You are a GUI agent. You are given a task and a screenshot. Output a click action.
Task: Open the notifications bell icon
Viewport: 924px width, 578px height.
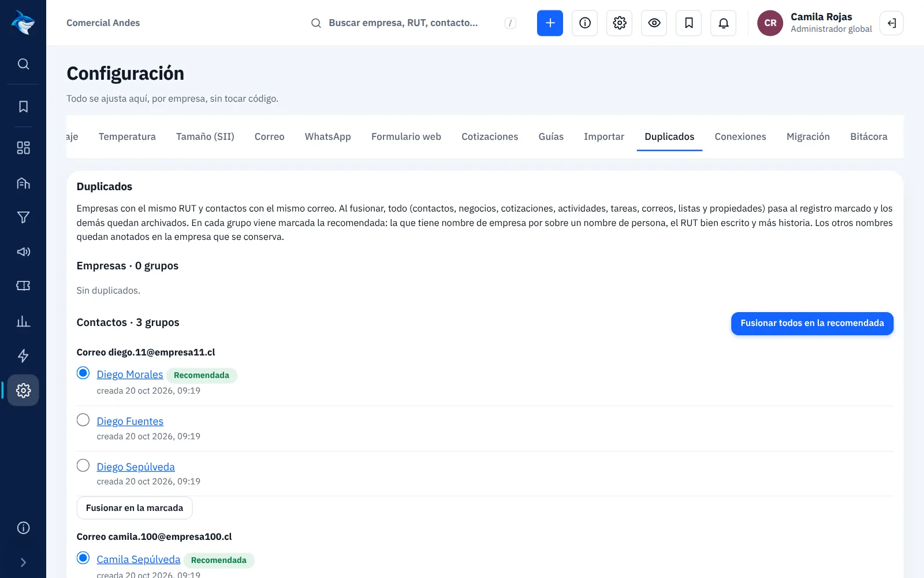coord(723,23)
